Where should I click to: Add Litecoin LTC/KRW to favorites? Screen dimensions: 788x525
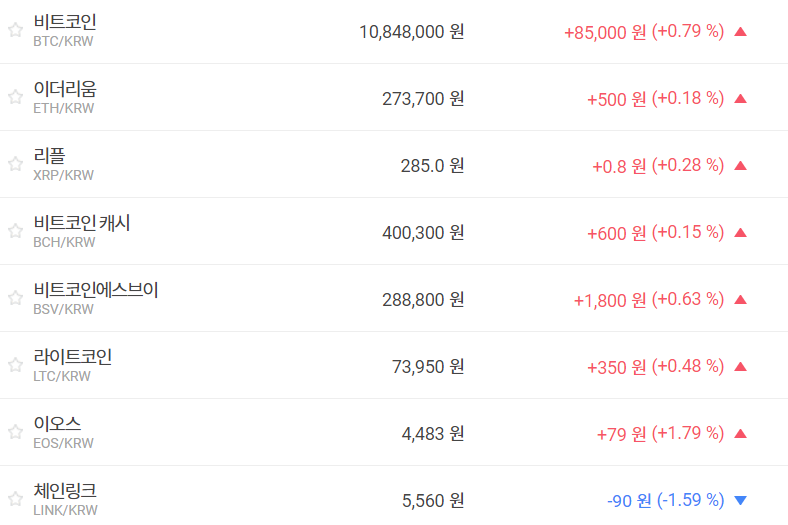pyautogui.click(x=15, y=365)
